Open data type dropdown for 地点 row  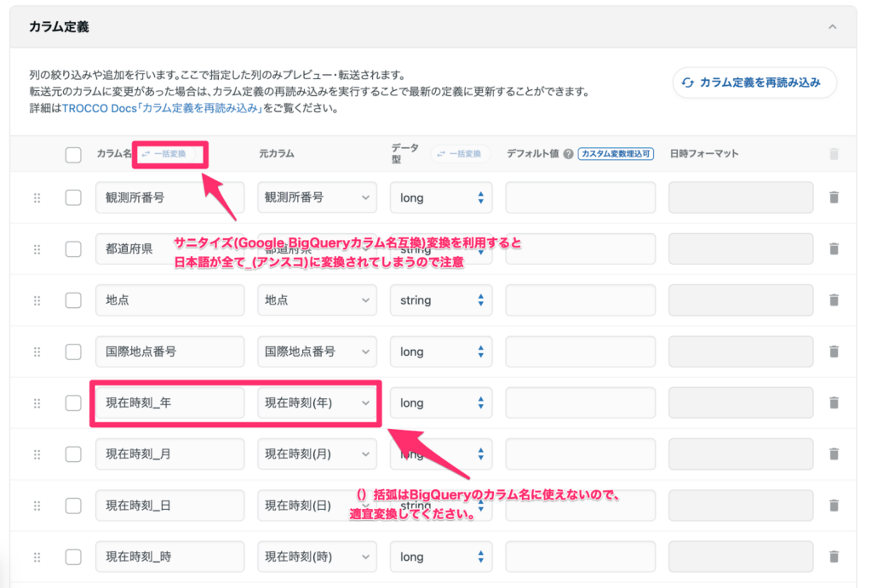[x=441, y=300]
